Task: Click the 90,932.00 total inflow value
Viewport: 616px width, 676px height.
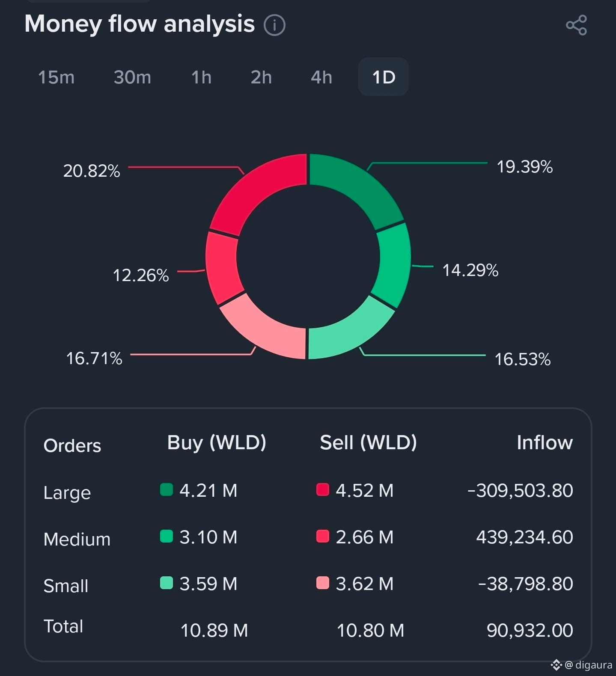Action: click(x=530, y=630)
